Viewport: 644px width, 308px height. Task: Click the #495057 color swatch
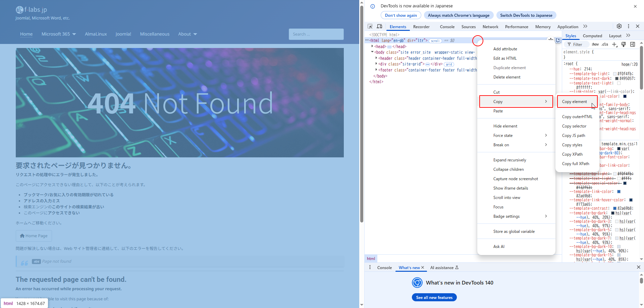pos(616,79)
